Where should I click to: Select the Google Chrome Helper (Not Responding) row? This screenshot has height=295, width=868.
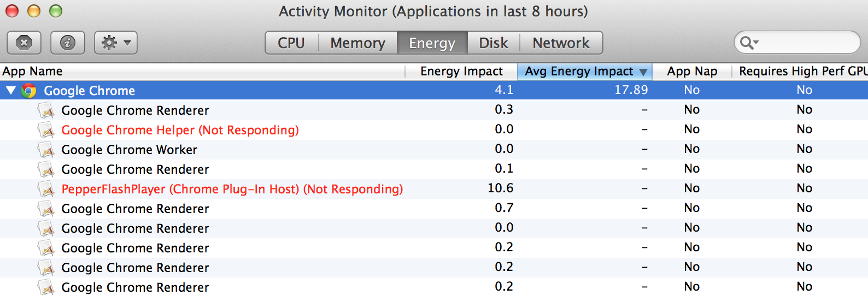pos(434,130)
